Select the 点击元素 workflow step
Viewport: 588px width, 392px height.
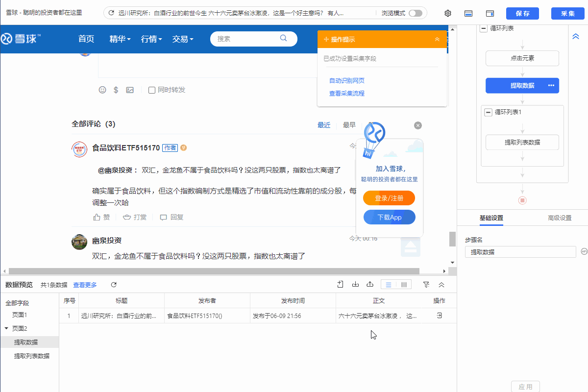click(x=522, y=58)
